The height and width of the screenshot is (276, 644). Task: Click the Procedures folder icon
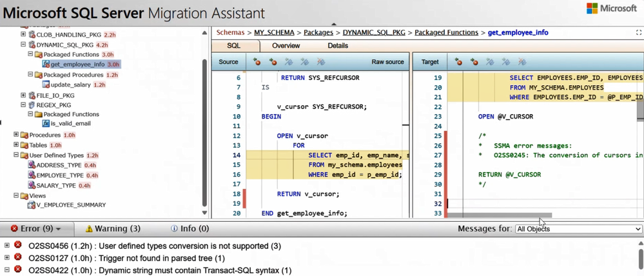pyautogui.click(x=24, y=135)
